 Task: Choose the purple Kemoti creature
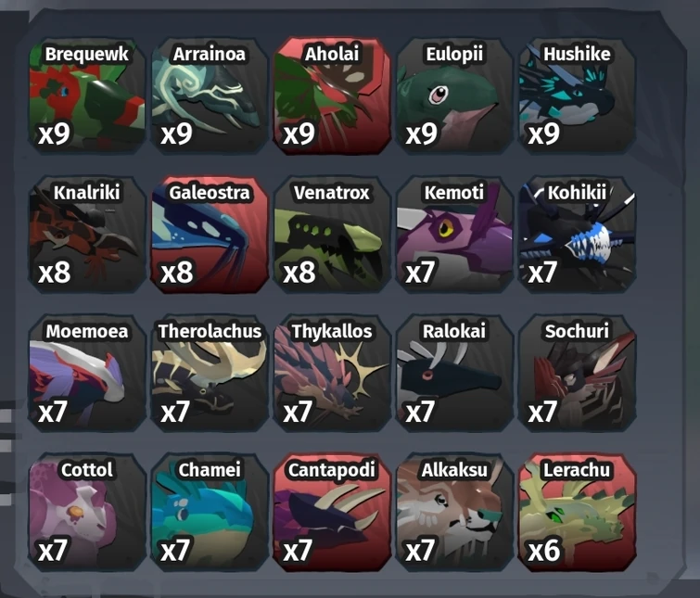(454, 235)
